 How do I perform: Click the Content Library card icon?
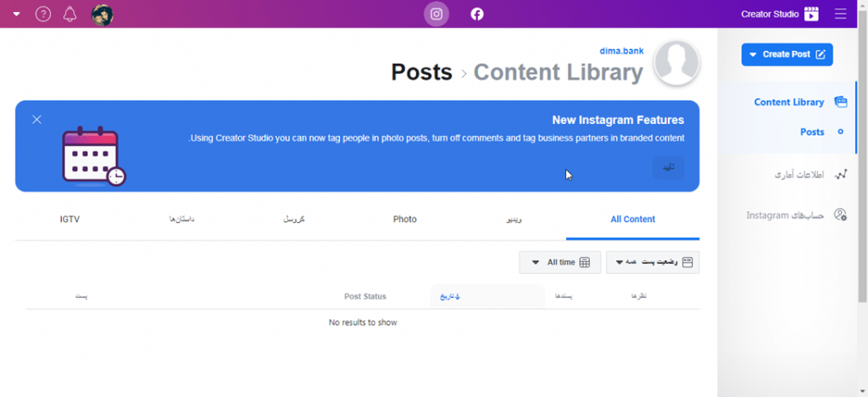[x=840, y=102]
